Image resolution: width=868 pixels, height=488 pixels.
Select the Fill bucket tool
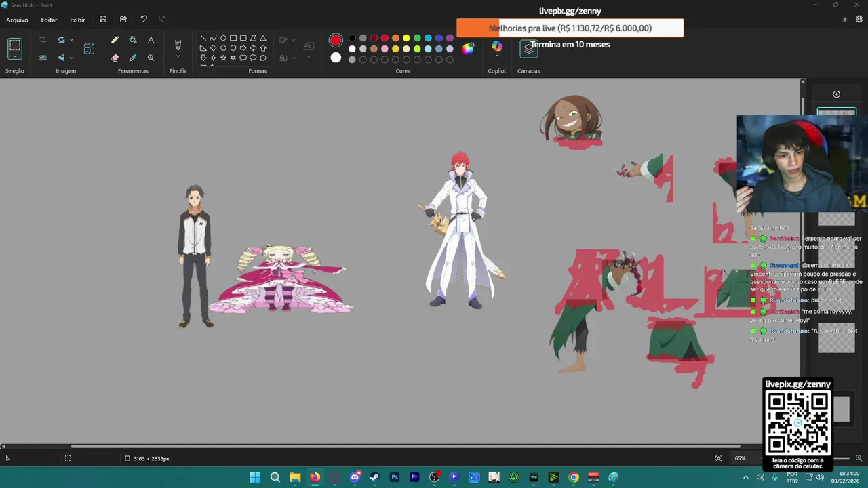133,41
